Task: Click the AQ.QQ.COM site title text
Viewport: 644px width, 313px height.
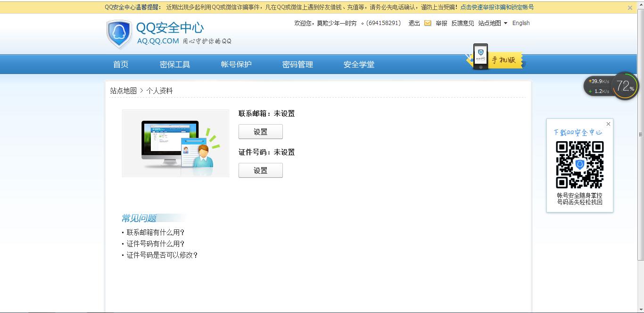Action: click(158, 41)
